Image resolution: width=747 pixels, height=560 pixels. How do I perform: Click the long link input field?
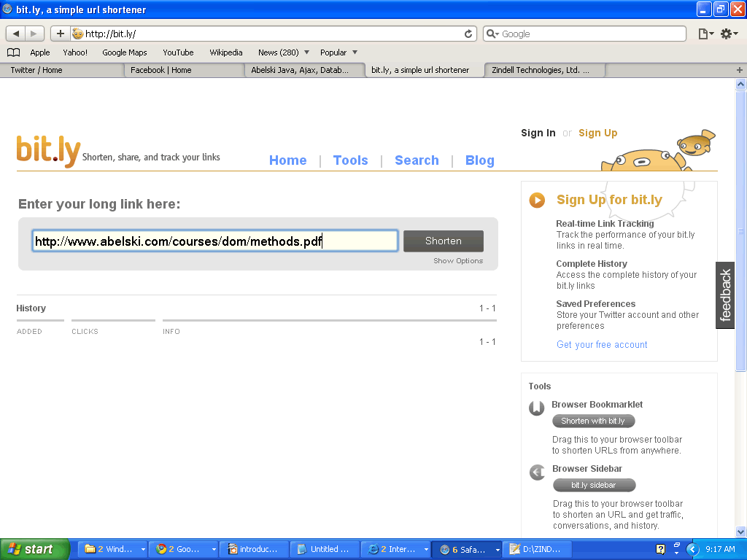coord(215,241)
